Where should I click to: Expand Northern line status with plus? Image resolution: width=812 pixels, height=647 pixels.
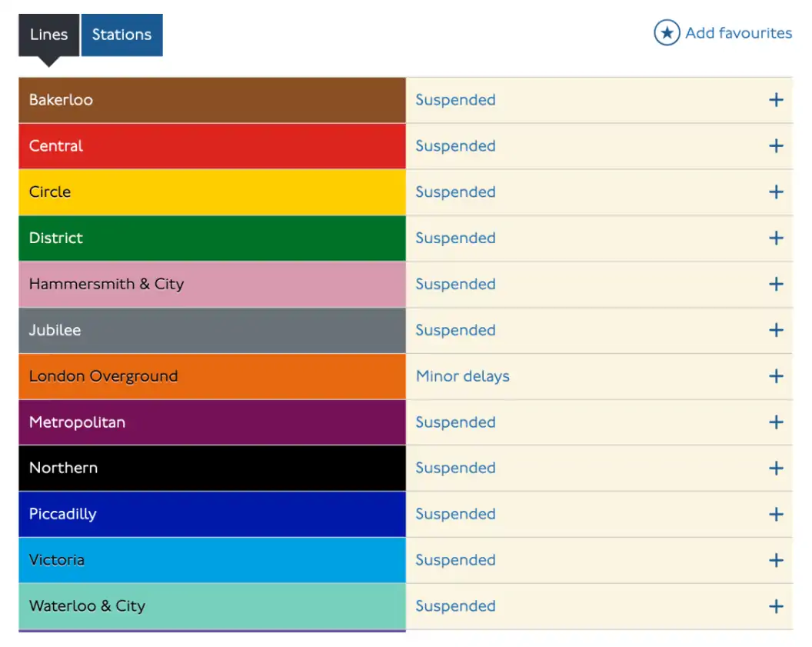776,469
